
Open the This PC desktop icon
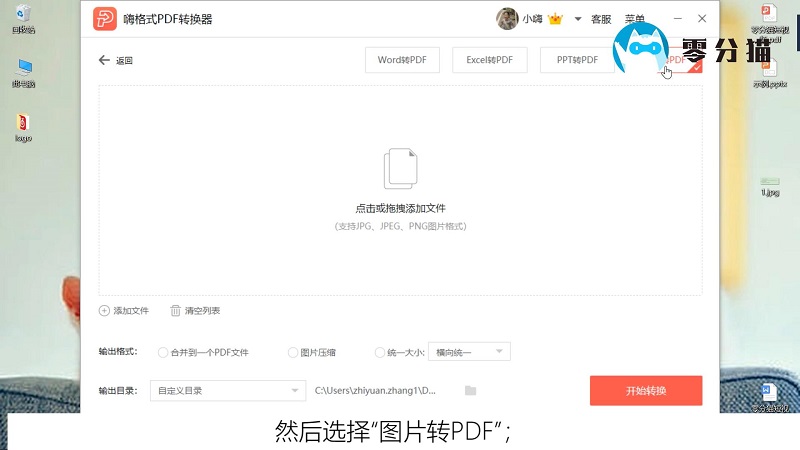coord(23,73)
